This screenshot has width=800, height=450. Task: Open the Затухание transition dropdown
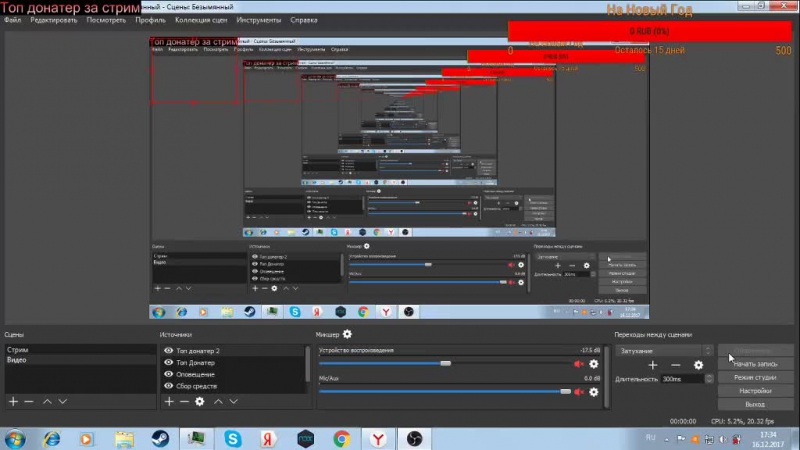pos(663,351)
